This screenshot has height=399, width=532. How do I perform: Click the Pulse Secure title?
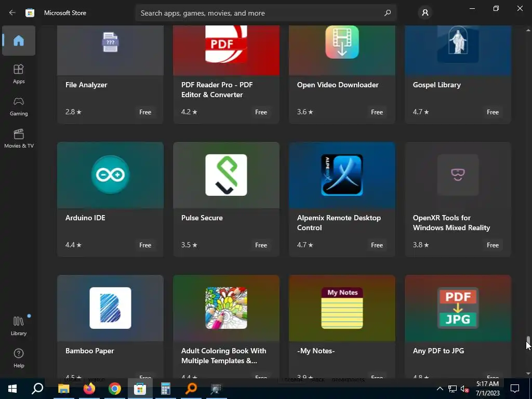click(x=202, y=218)
